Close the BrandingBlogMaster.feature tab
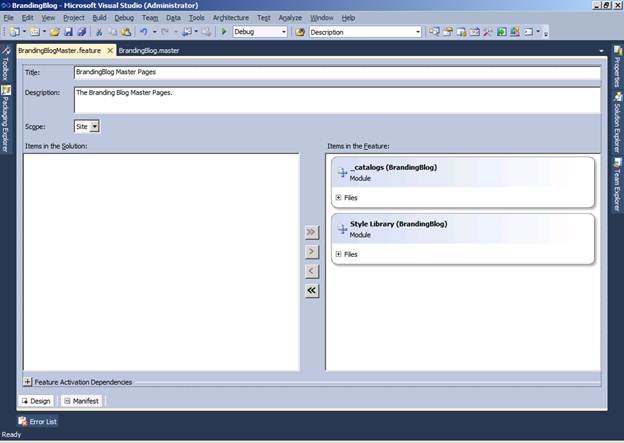624x443 pixels. (110, 51)
